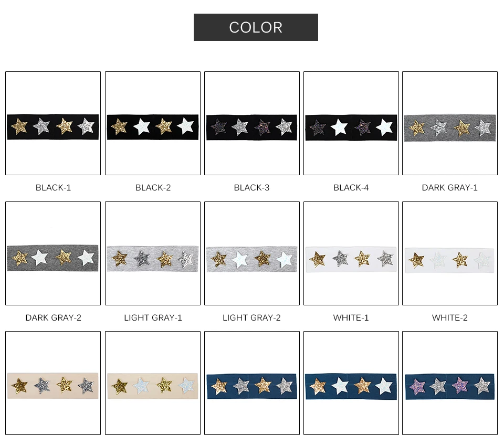The image size is (504, 436).
Task: Click the DARK GRAY-1 text label
Action: 450,188
